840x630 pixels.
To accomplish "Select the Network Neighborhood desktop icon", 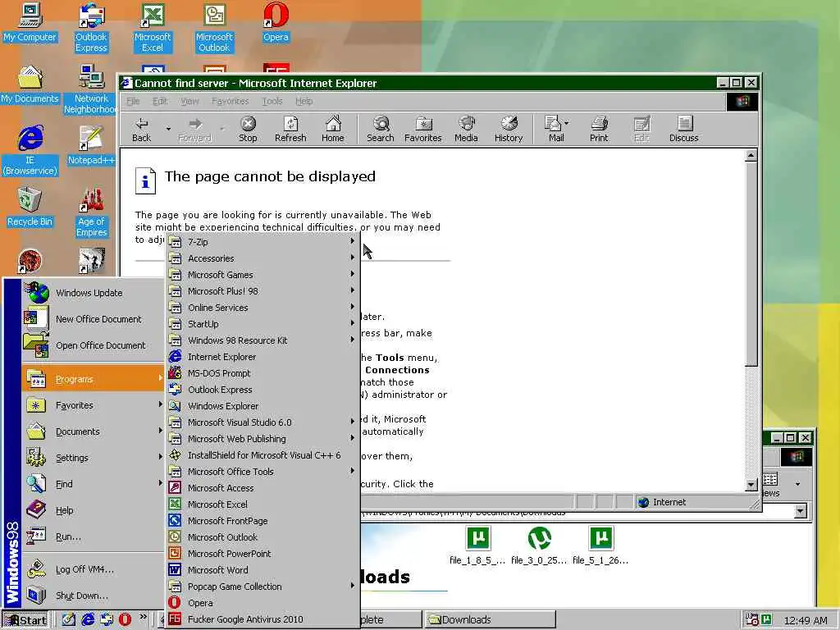I will point(91,89).
